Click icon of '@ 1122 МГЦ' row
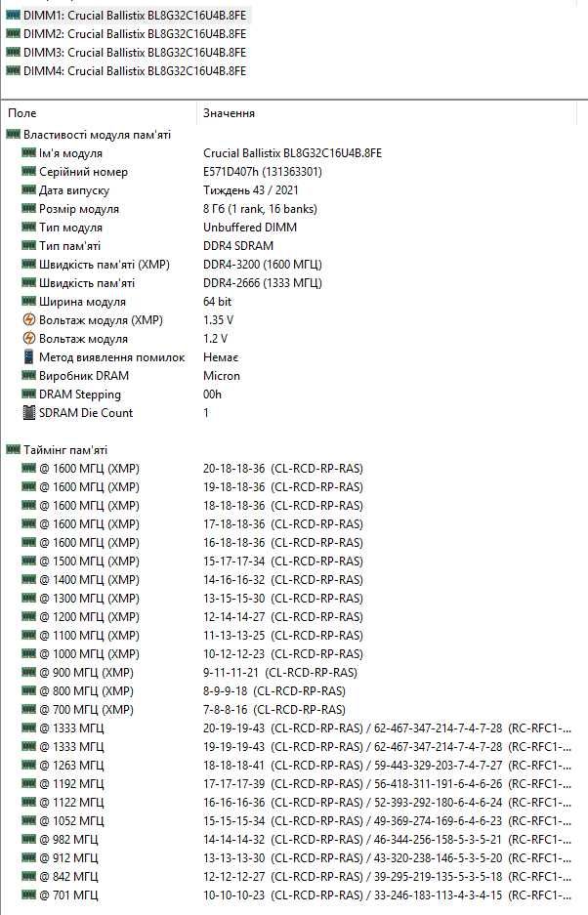 pyautogui.click(x=28, y=803)
